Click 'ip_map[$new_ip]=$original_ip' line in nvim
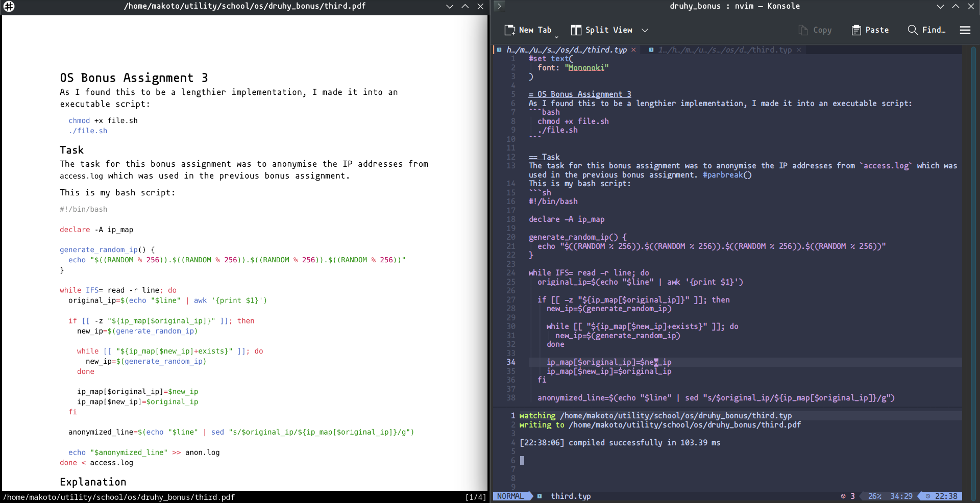Screen dimensions: 980x503 (x=609, y=371)
